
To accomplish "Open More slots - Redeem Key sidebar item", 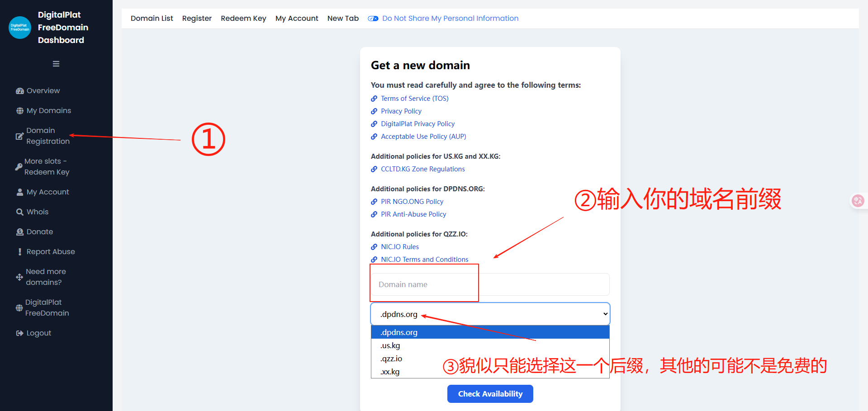I will (x=43, y=166).
